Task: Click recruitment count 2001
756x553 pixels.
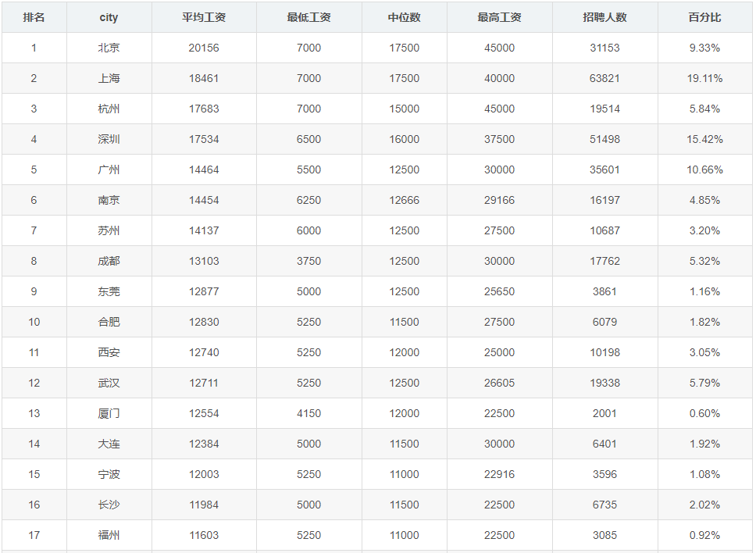Action: point(604,413)
